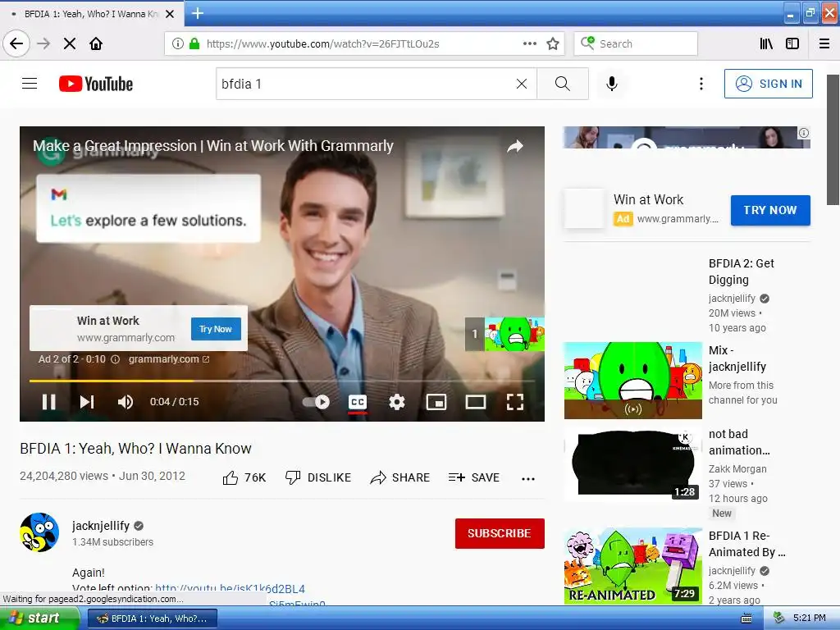
Task: Click the DISLIKE button
Action: (x=318, y=478)
